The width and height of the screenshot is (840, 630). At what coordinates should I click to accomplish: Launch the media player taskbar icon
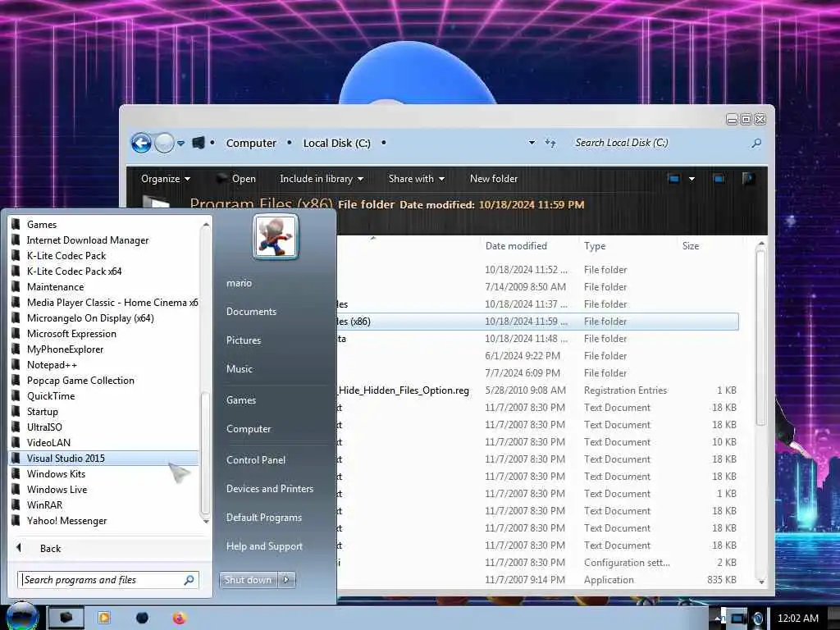coord(104,618)
